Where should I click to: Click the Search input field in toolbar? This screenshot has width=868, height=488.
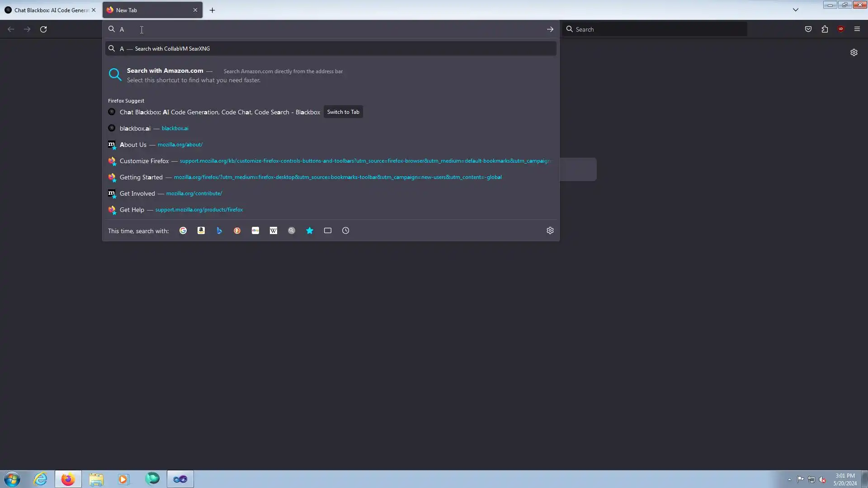656,29
